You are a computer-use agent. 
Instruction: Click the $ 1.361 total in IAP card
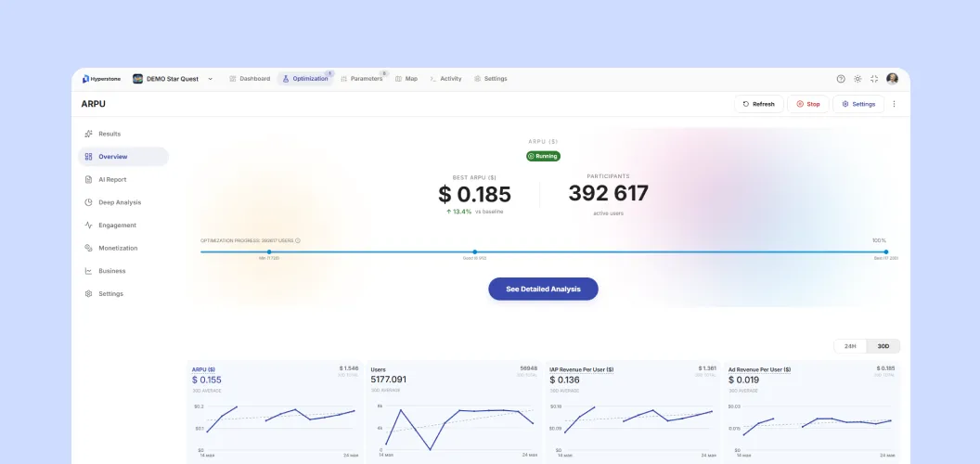707,368
